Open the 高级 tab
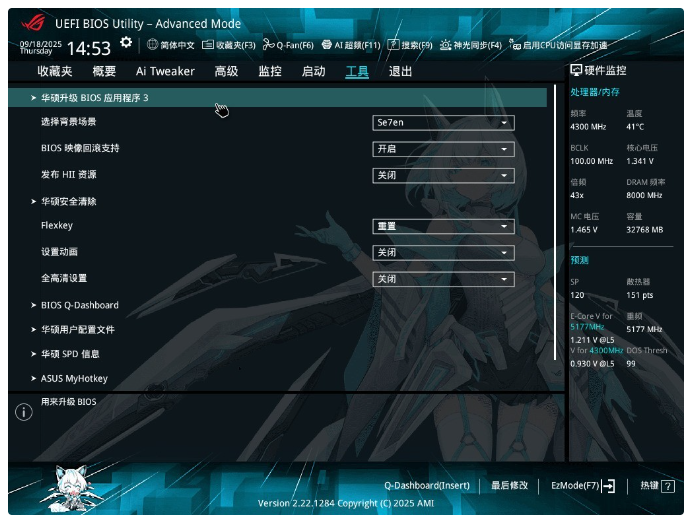Image resolution: width=693 pixels, height=523 pixels. coord(226,71)
